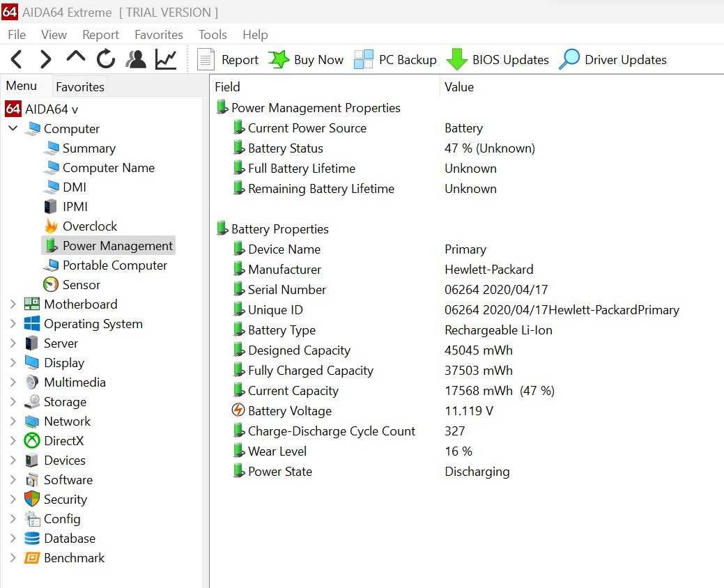The image size is (724, 588).
Task: Click the Report document icon
Action: (206, 59)
